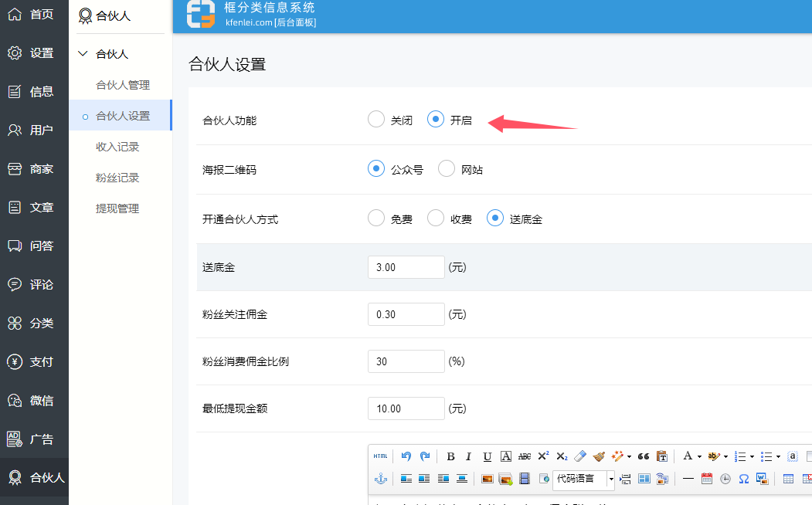Apply superscript formatting

coord(543,456)
